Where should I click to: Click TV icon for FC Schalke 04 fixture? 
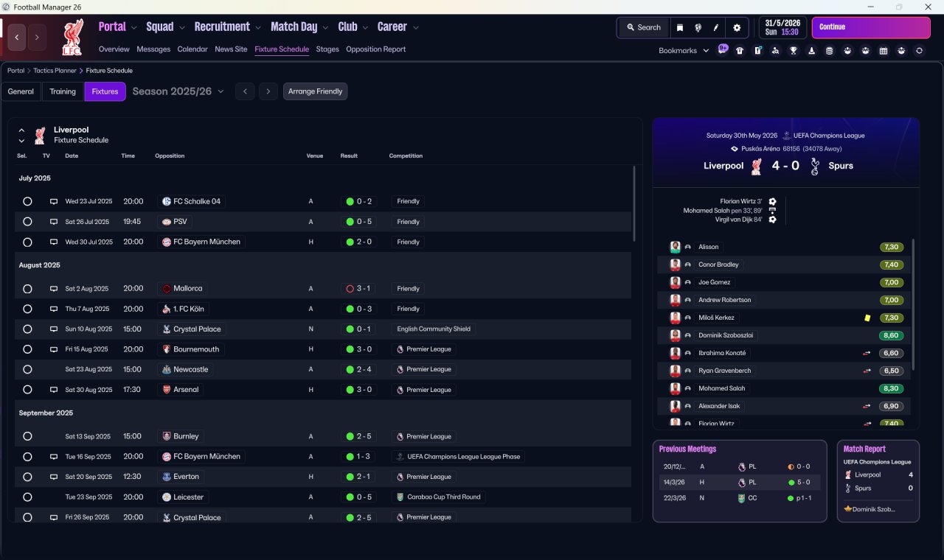pyautogui.click(x=53, y=201)
